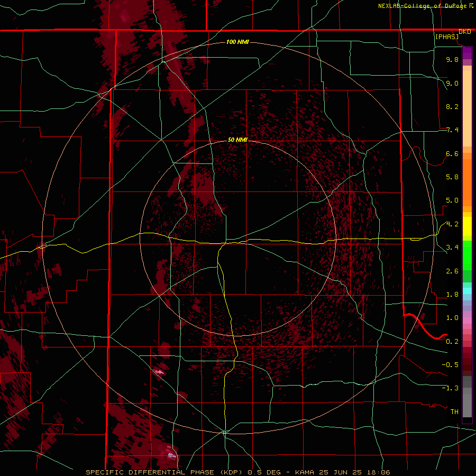
Task: Click the 7.4 legend value
Action: [452, 130]
